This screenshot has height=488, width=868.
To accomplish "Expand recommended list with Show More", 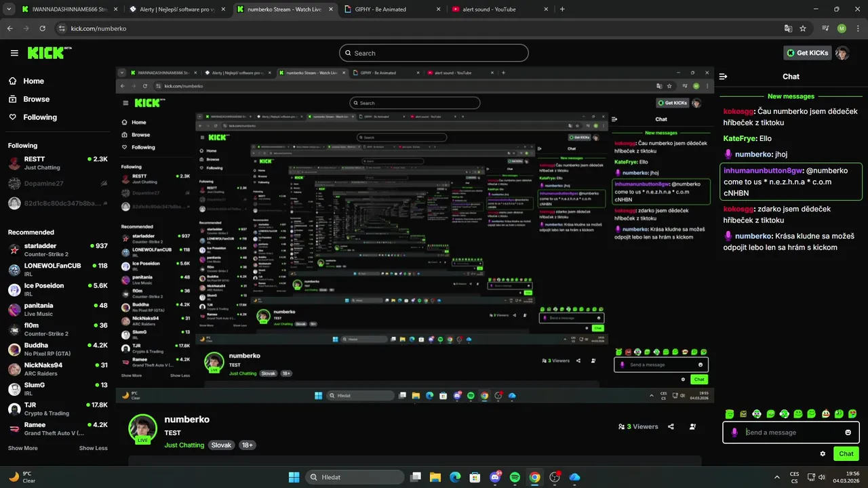I will click(23, 448).
